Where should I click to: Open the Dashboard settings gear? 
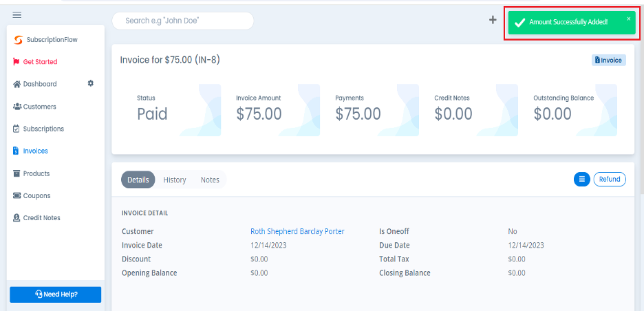click(90, 83)
